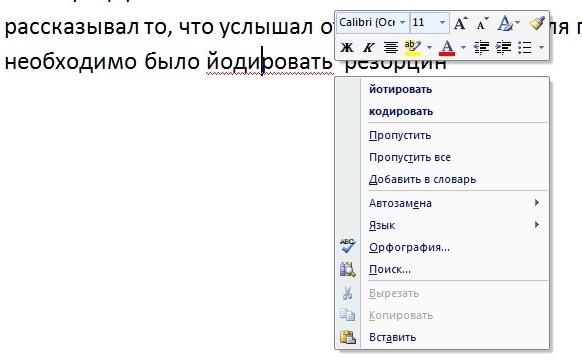Click the word необходимо in document
The height and width of the screenshot is (364, 582).
click(71, 61)
